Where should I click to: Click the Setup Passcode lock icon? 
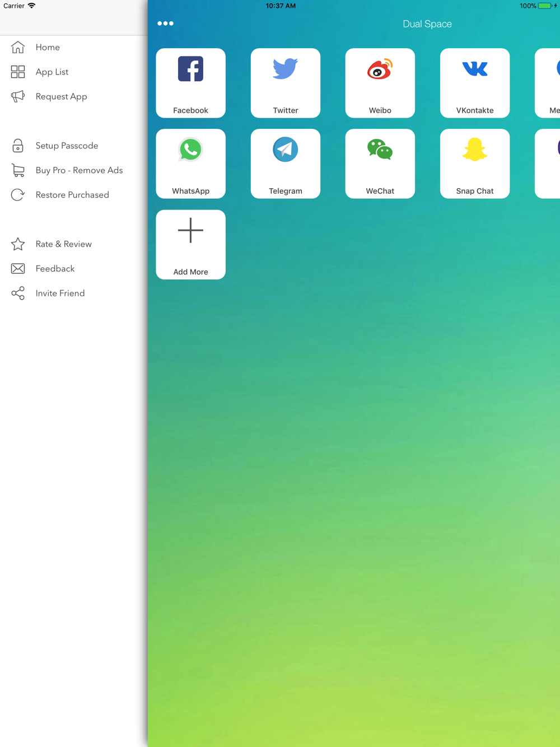[x=18, y=146]
